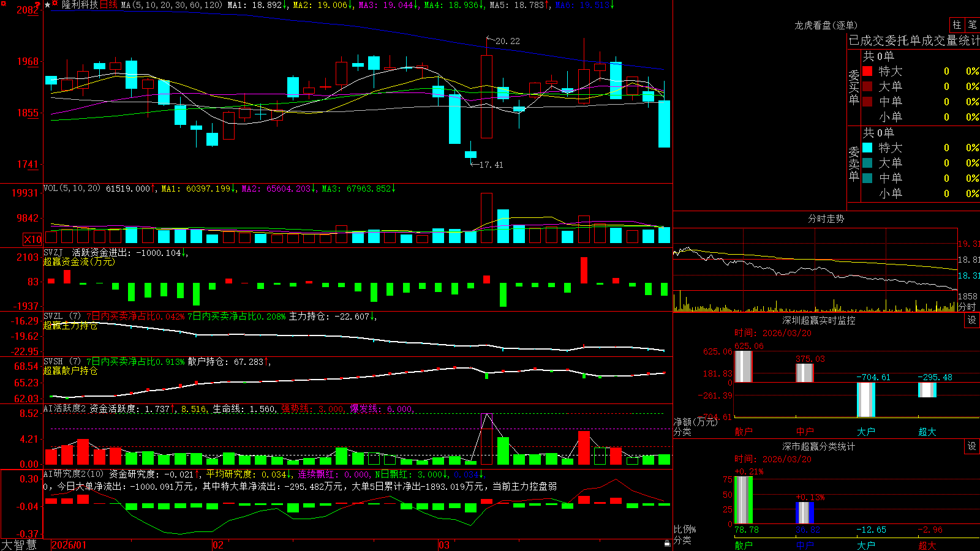
Task: Click the SVSH (7) indicator name
Action: coord(62,362)
